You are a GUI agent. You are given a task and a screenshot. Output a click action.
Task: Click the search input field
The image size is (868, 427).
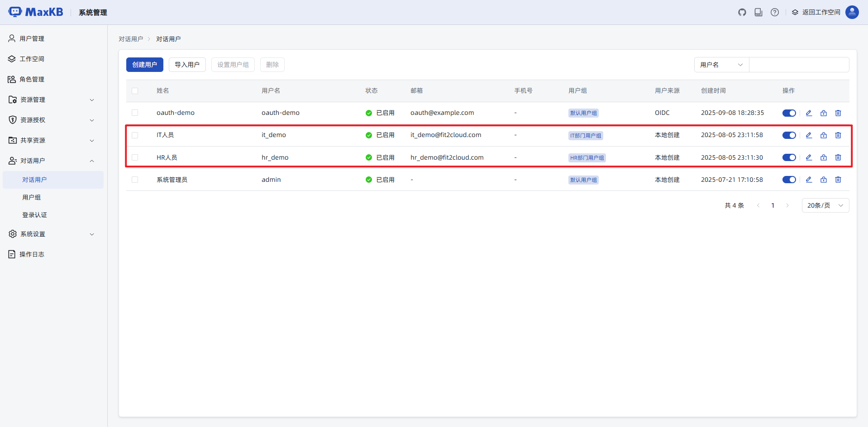pyautogui.click(x=799, y=65)
